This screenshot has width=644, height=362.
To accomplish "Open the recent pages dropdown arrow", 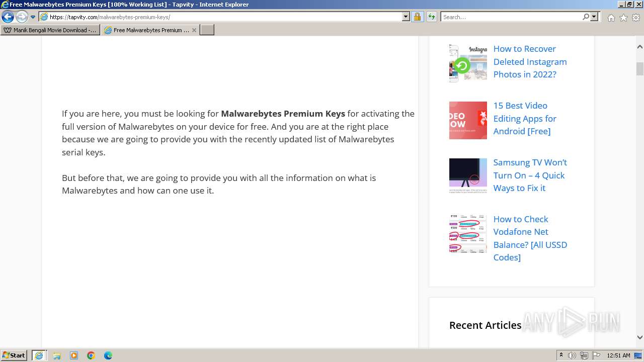I will pos(33,17).
